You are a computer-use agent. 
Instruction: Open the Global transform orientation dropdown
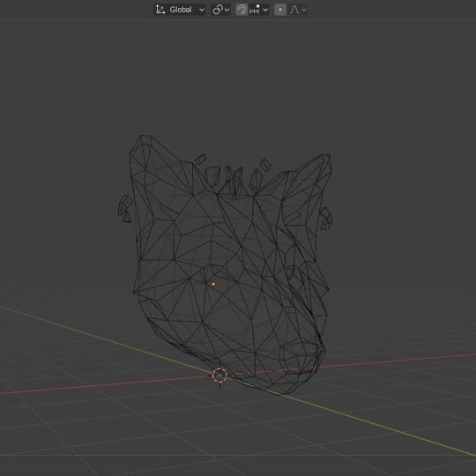coord(180,10)
